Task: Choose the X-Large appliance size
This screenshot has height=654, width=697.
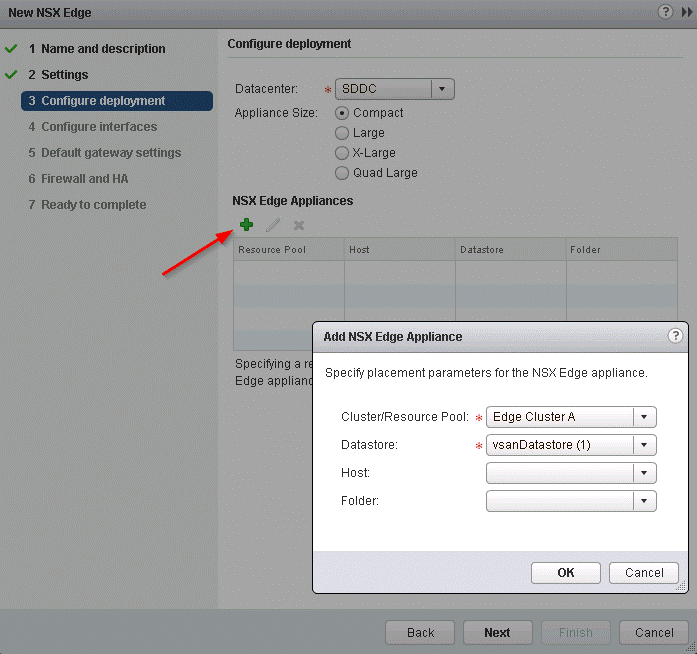Action: [x=342, y=153]
